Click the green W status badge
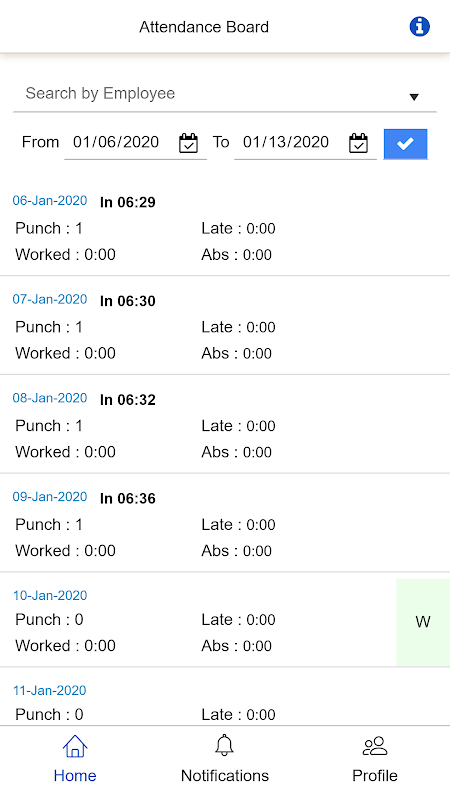 [x=423, y=622]
